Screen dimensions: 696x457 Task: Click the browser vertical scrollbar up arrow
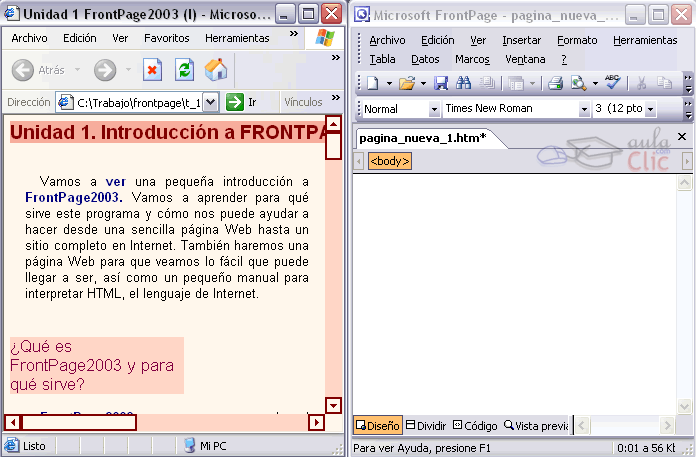(333, 123)
